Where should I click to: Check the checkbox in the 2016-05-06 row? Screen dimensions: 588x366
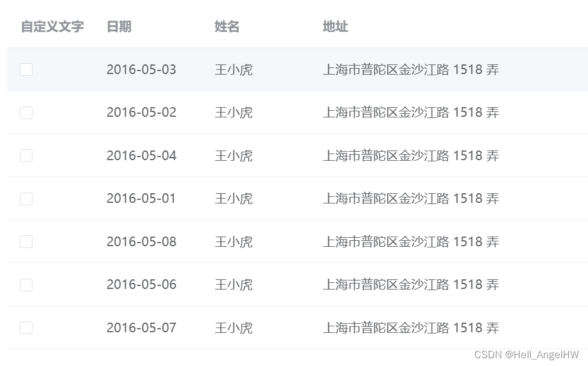(26, 284)
